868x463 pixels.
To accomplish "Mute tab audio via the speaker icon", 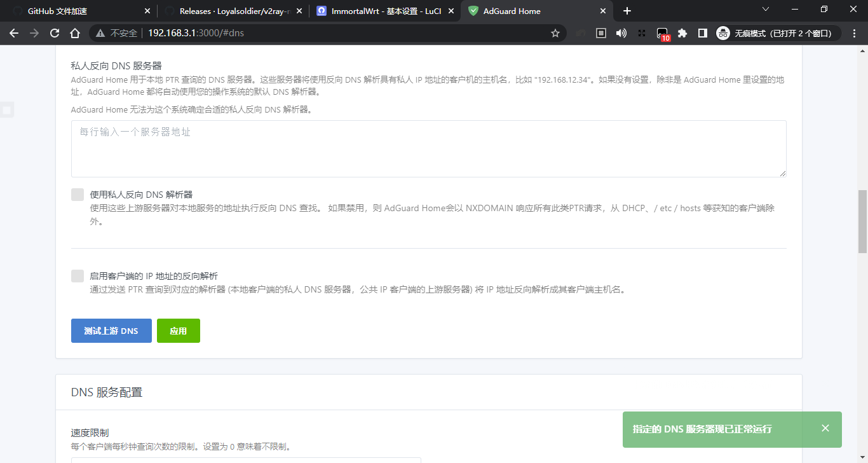I will tap(621, 33).
